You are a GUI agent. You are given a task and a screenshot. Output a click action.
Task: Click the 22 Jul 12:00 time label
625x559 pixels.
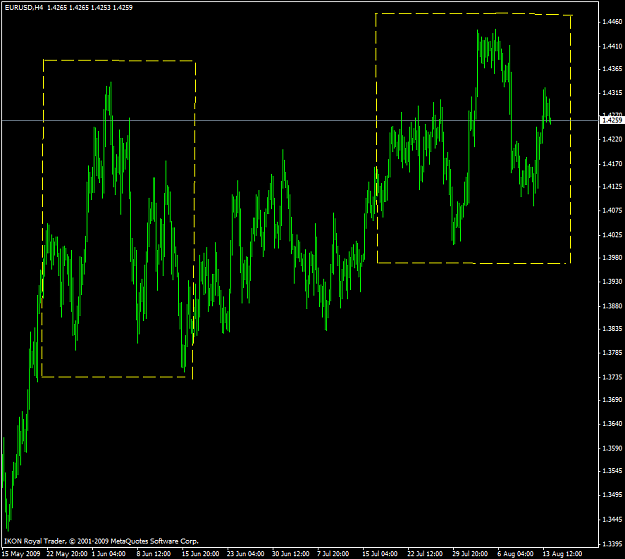click(425, 554)
